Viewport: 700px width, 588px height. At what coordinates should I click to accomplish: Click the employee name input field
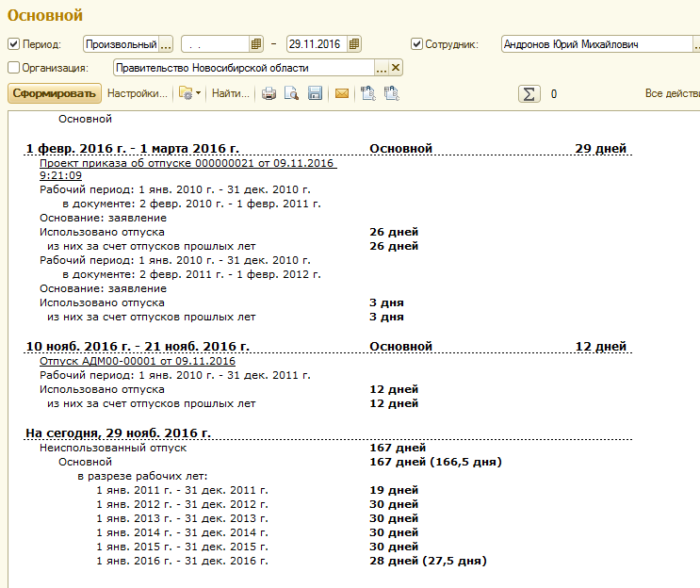[x=596, y=44]
